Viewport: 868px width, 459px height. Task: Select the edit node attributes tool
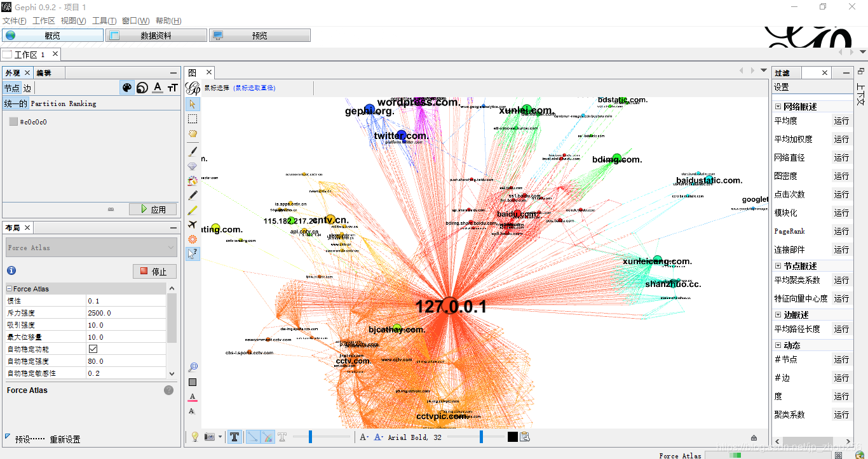(193, 254)
